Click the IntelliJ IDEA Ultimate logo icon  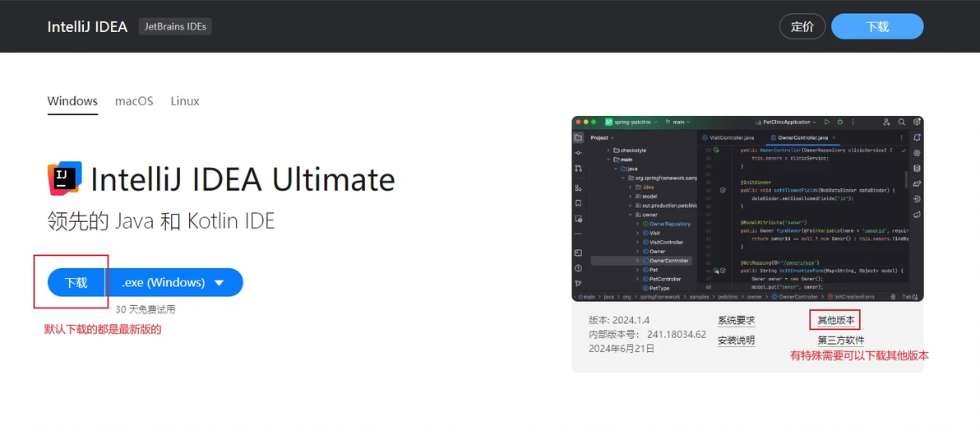65,179
